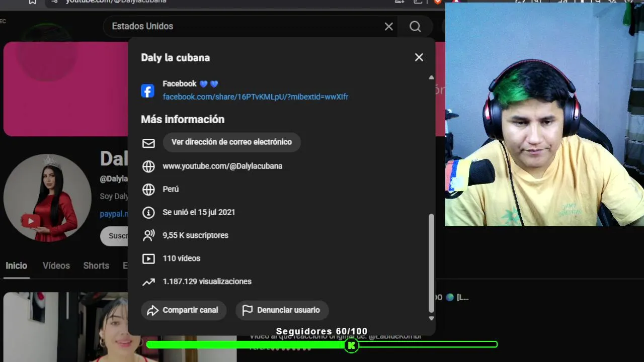Click the Facebook logo icon
Image resolution: width=644 pixels, height=362 pixels.
coord(147,91)
